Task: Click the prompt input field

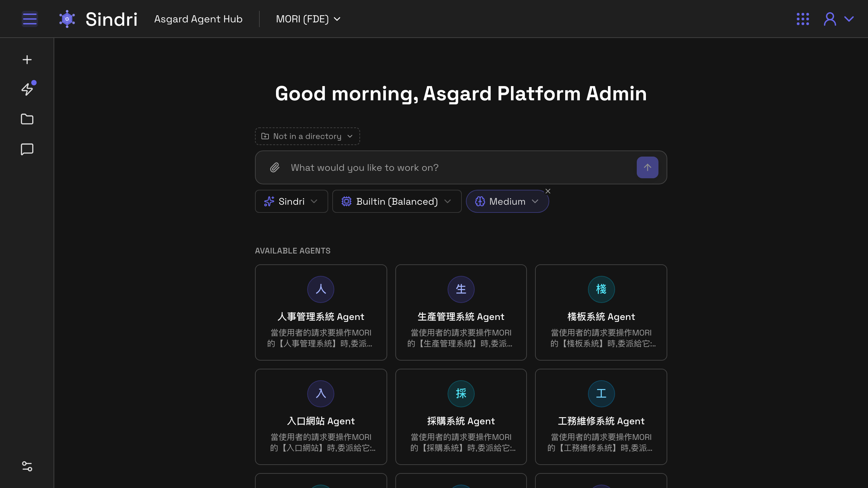Action: coord(460,167)
